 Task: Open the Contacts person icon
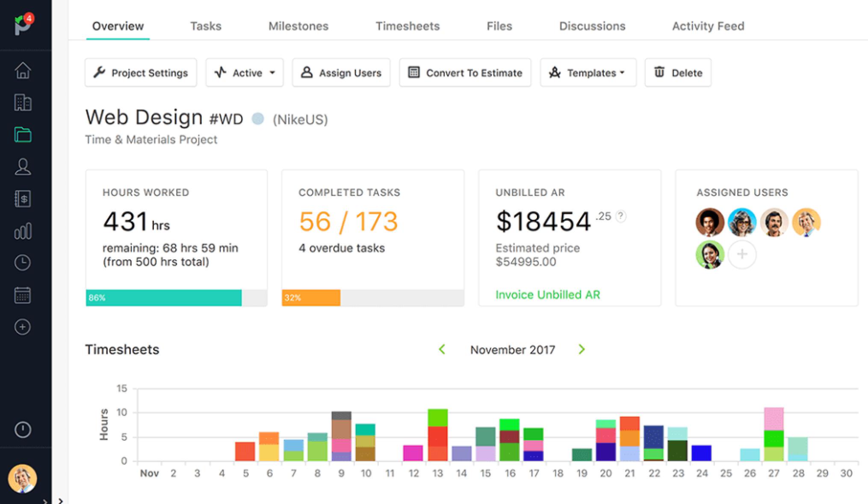23,167
